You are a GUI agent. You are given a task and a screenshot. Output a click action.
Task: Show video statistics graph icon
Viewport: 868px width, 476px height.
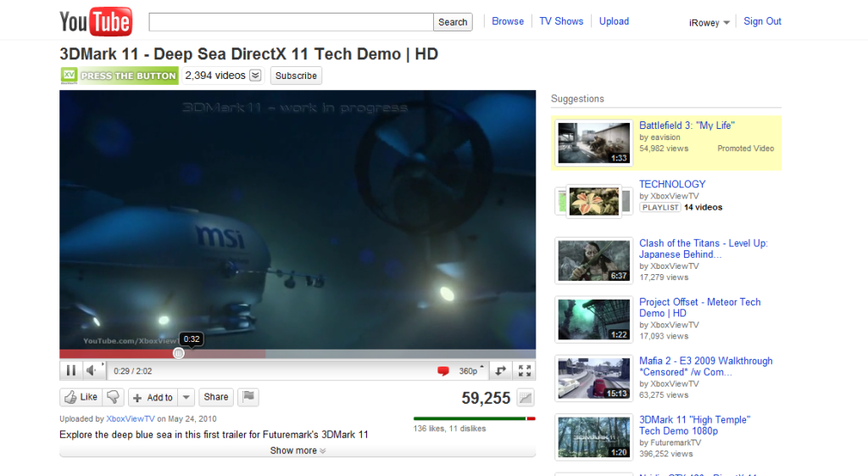[x=526, y=397]
